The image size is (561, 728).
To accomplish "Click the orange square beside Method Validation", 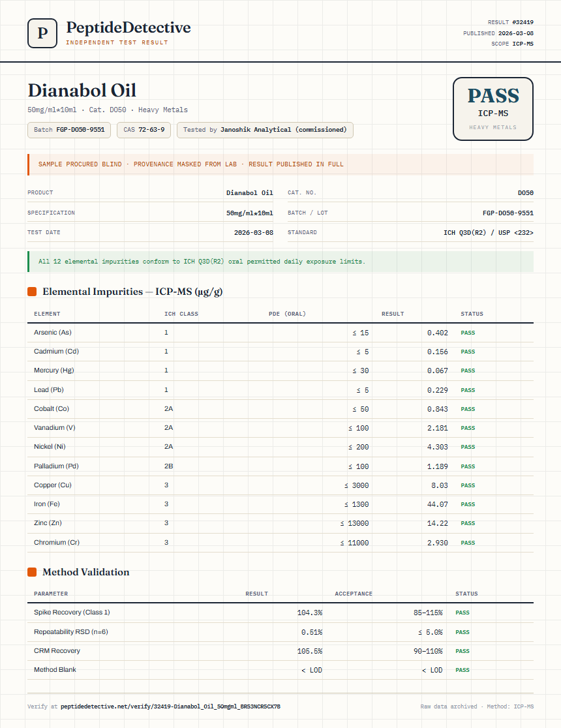I will (x=32, y=572).
